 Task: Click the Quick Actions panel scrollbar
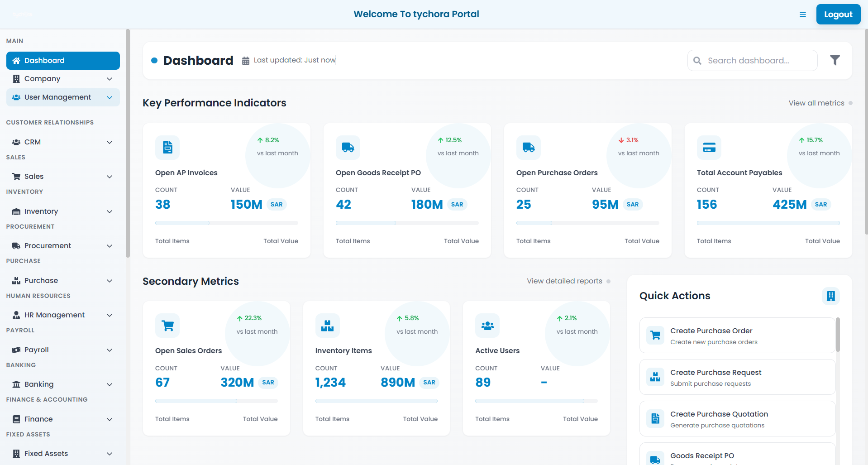click(838, 335)
